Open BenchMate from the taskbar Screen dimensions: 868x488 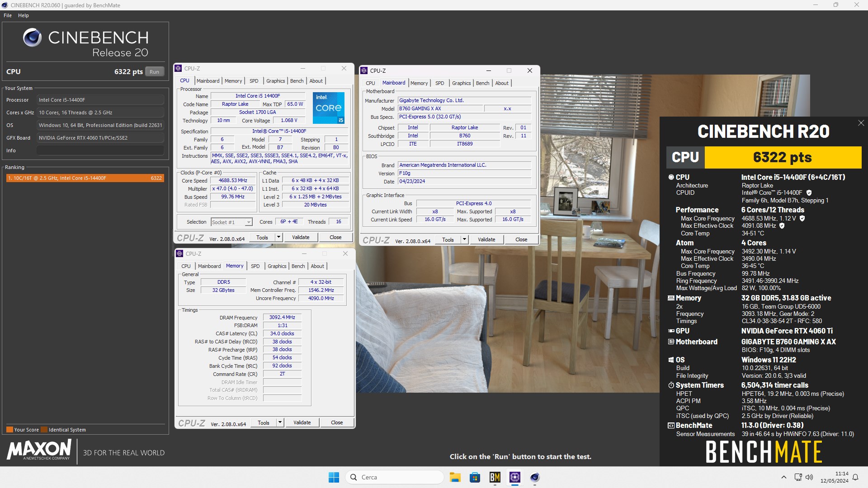pyautogui.click(x=495, y=477)
